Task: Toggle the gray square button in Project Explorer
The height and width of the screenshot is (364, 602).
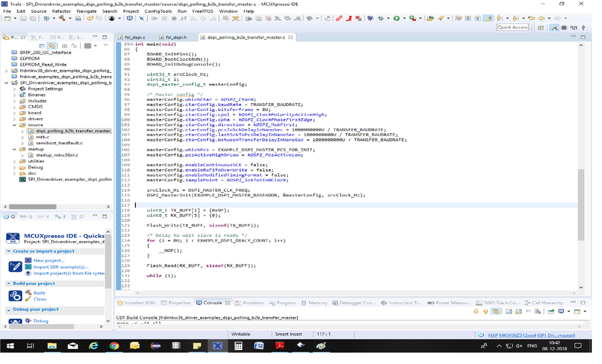Action: [87, 46]
